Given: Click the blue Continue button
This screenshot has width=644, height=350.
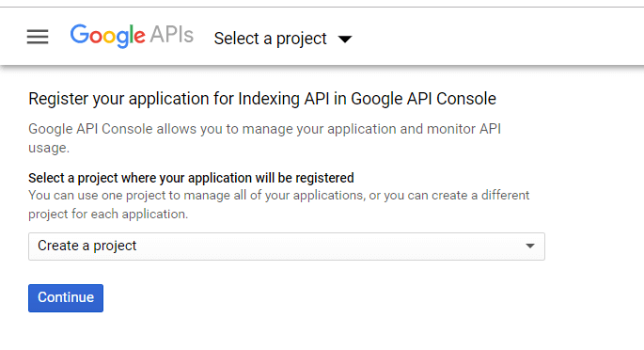Looking at the screenshot, I should [66, 298].
